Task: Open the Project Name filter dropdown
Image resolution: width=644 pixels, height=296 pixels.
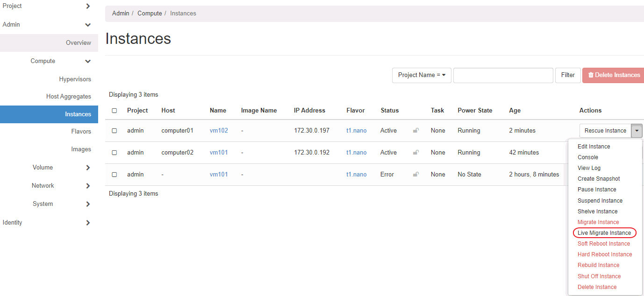Action: (421, 75)
